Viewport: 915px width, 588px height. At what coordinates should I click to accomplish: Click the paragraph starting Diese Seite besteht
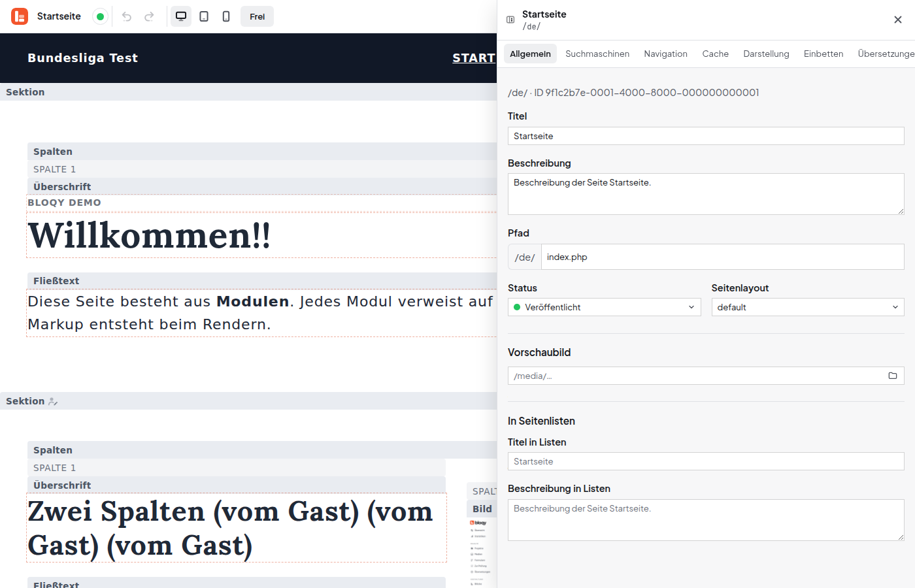pyautogui.click(x=261, y=313)
